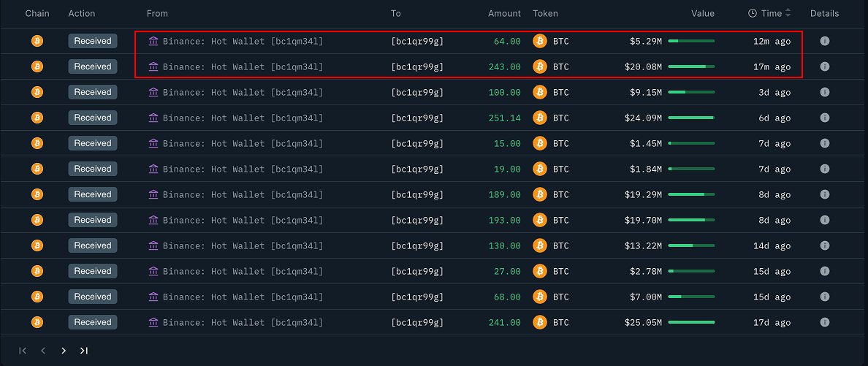Click the BTC token label in the 189.00 row
Viewport: 868px width, 366px height.
560,194
